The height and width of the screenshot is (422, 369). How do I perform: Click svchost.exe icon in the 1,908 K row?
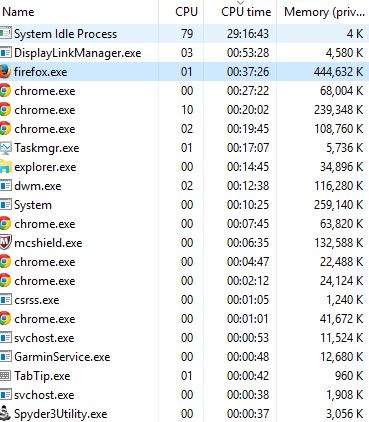point(5,394)
